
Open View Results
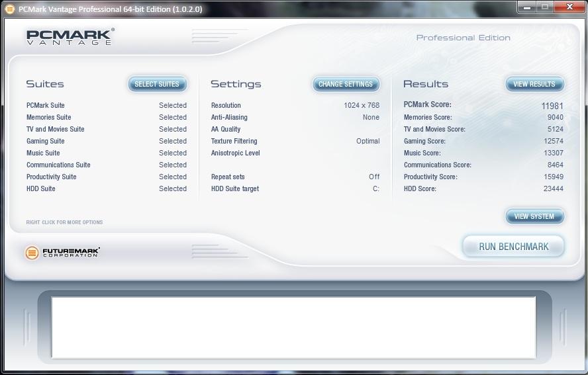click(x=534, y=84)
